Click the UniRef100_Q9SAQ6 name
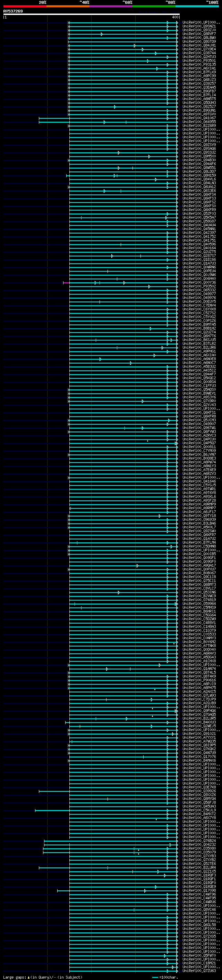Viewport: 222px width, 980px height. click(199, 148)
